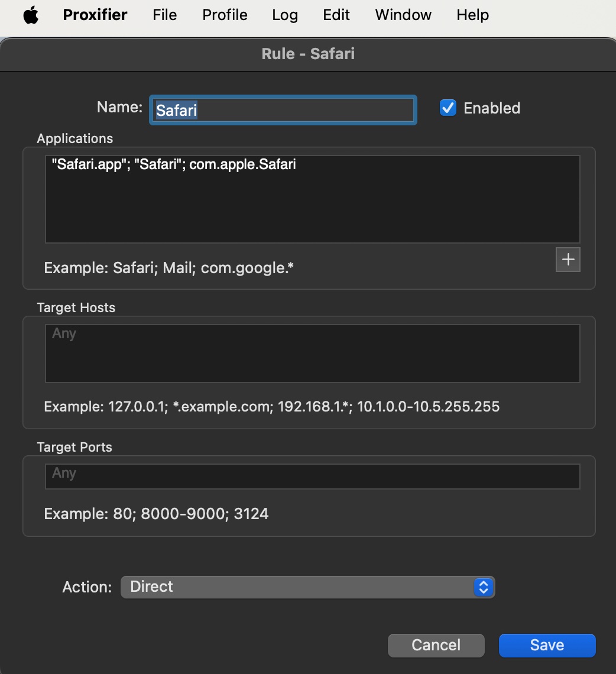Open the Proxifier application menu
The width and height of the screenshot is (616, 674).
95,15
